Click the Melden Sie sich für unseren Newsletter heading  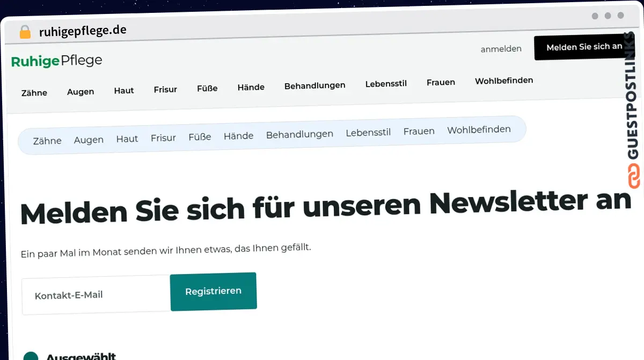[x=325, y=206]
